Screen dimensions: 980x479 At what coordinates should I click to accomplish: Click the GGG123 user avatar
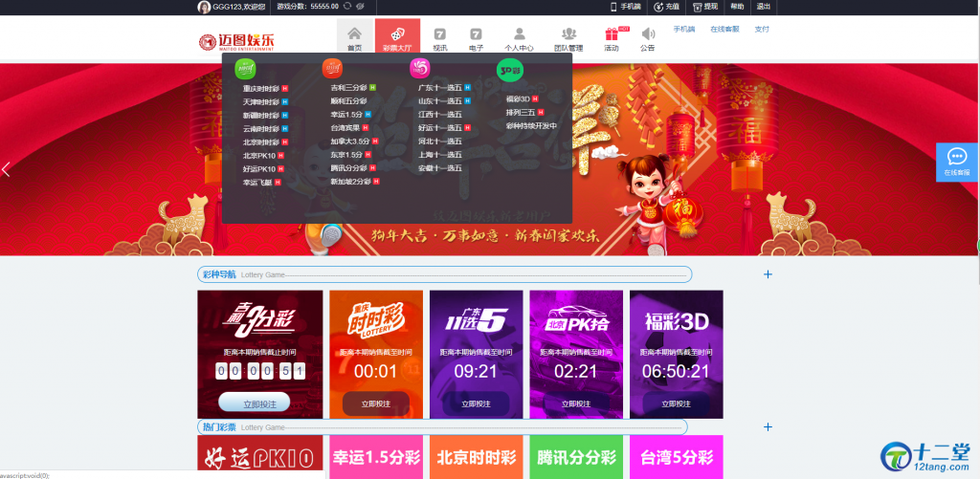tap(204, 7)
